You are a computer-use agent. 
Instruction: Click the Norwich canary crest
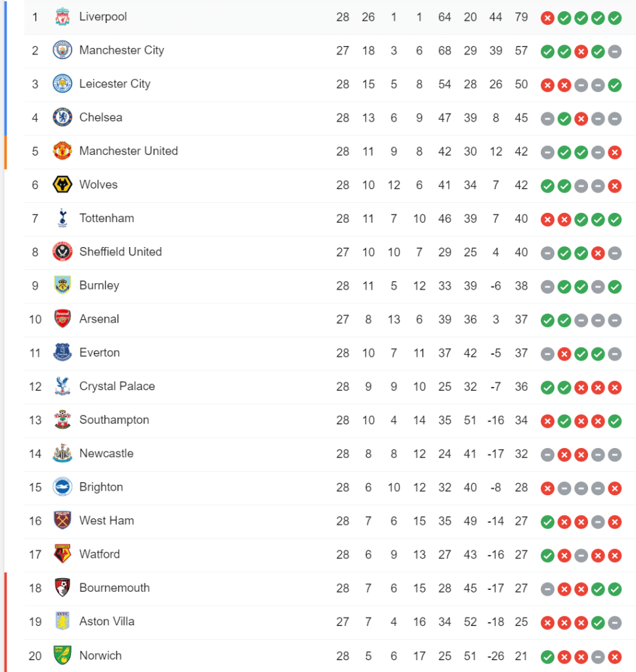coord(62,656)
